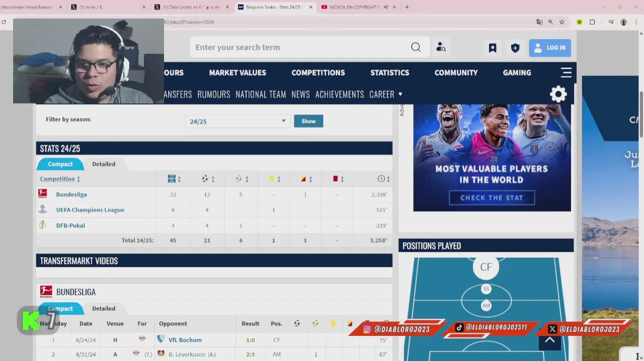Reload the page with the refresh icon
644x361 pixels.
(4, 22)
